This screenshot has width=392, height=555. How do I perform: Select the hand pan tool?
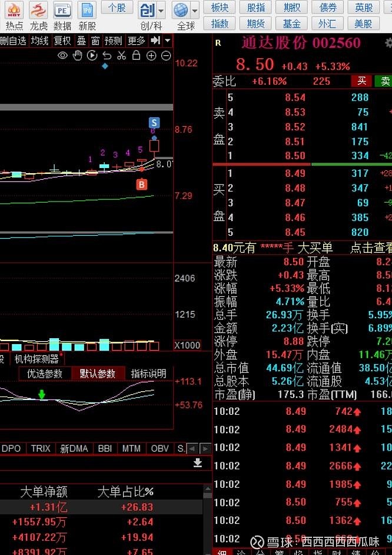pyautogui.click(x=78, y=55)
